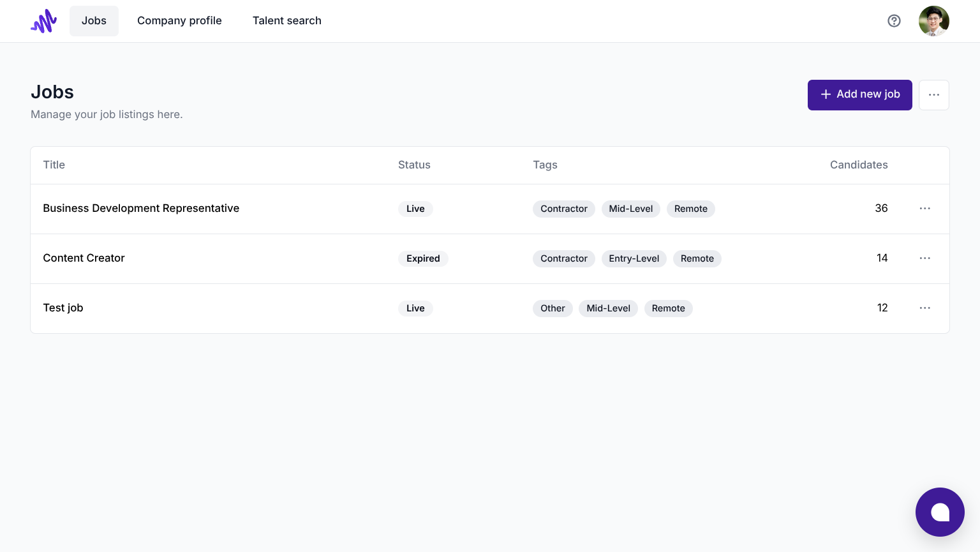Click Contractor tag on Content Creator row
Image resolution: width=980 pixels, height=552 pixels.
[x=564, y=258]
